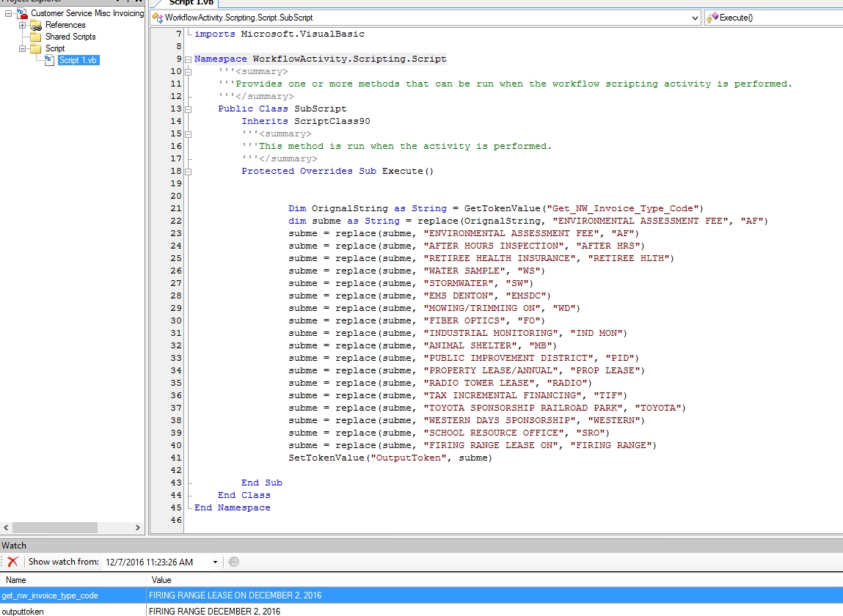Select Customer Service Misc Invoicing in the tree

[x=87, y=13]
